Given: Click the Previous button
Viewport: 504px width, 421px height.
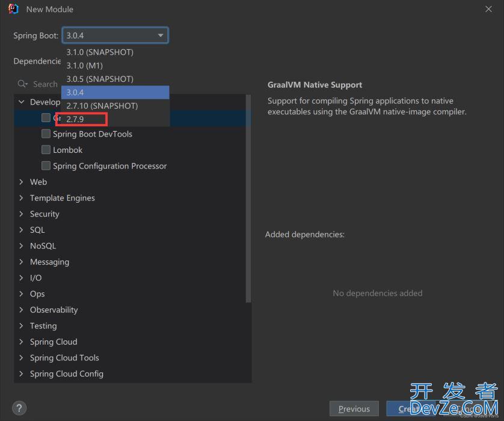Looking at the screenshot, I should (x=354, y=409).
